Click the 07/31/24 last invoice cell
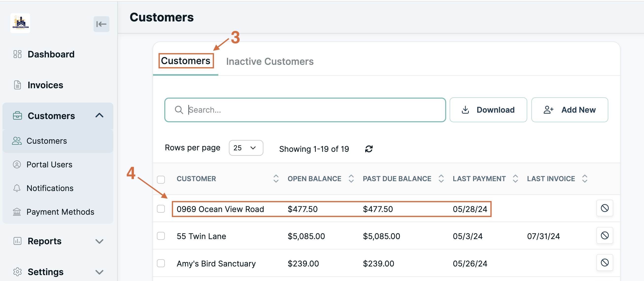Image resolution: width=644 pixels, height=281 pixels. (x=543, y=236)
